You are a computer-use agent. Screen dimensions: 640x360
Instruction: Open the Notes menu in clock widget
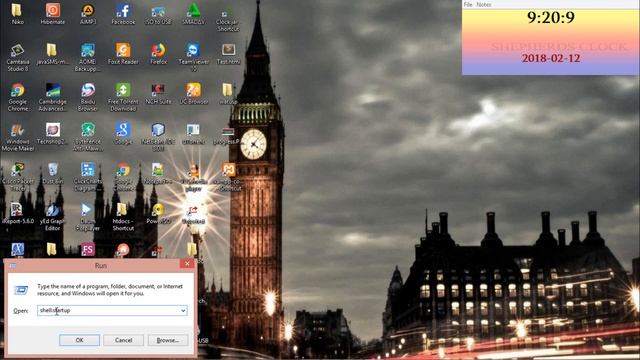click(484, 4)
